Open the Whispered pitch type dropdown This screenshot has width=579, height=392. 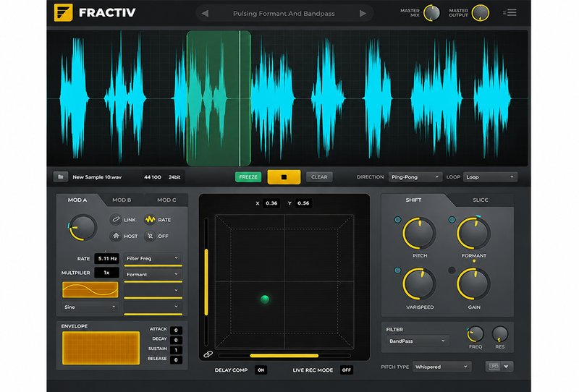pyautogui.click(x=441, y=367)
